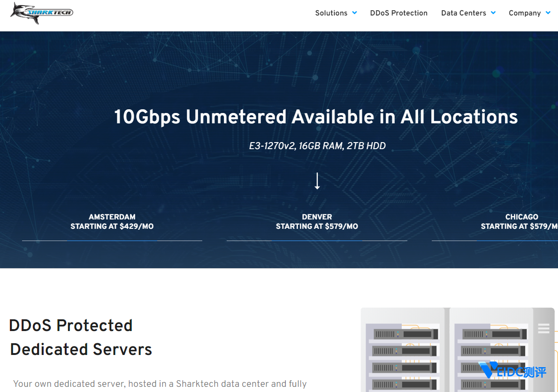
Task: Expand the Data Centers dropdown arrow
Action: [x=493, y=13]
